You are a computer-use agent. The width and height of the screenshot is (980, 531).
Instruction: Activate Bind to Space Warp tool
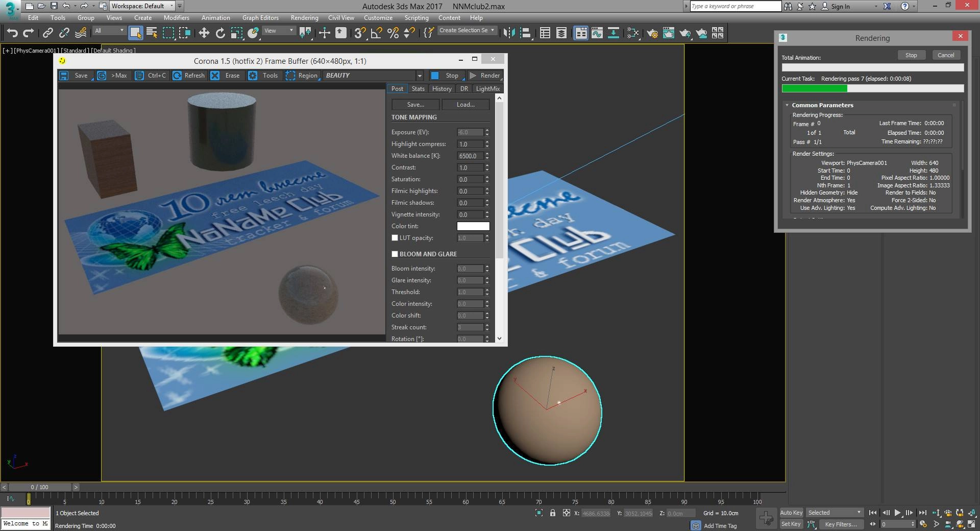pos(81,33)
